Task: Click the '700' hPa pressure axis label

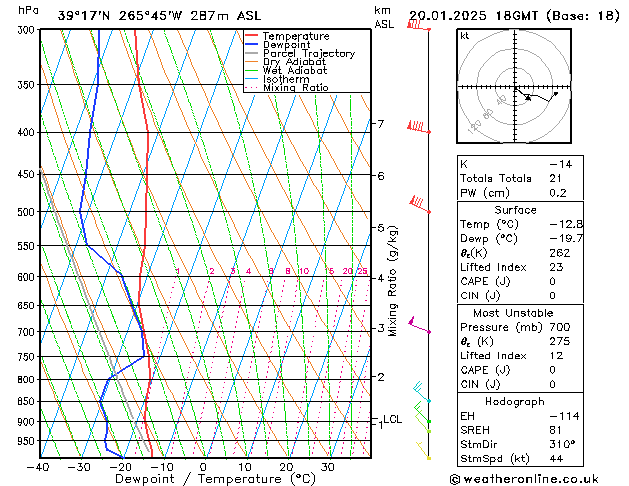Action: coord(28,332)
